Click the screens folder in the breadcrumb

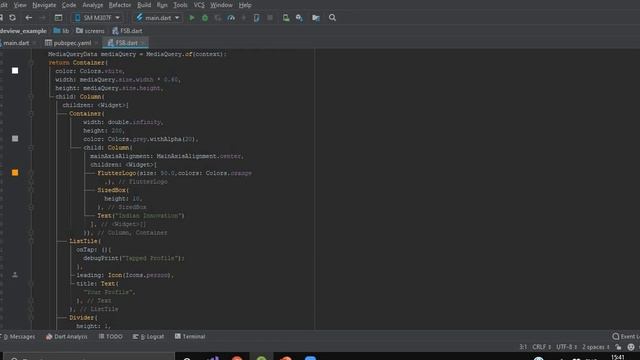[90, 31]
